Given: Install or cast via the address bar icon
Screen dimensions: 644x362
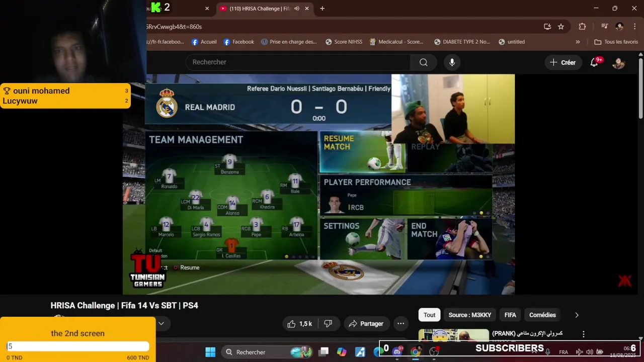Looking at the screenshot, I should 547,27.
